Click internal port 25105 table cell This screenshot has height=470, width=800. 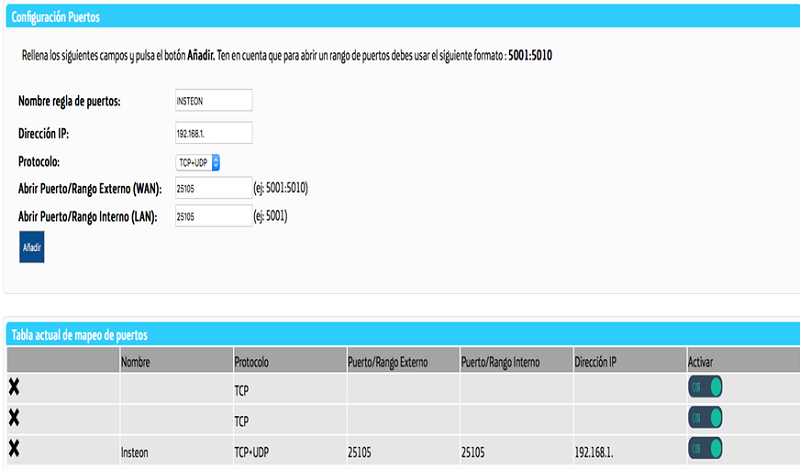coord(516,452)
